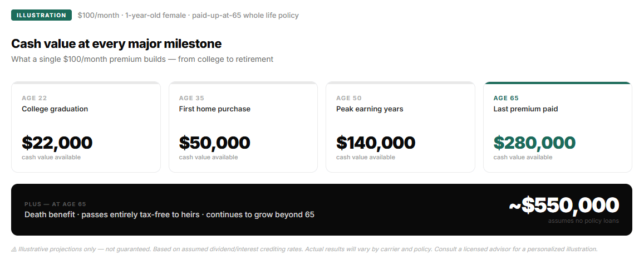
Task: Click the 'AGE 22' label
Action: [x=35, y=98]
